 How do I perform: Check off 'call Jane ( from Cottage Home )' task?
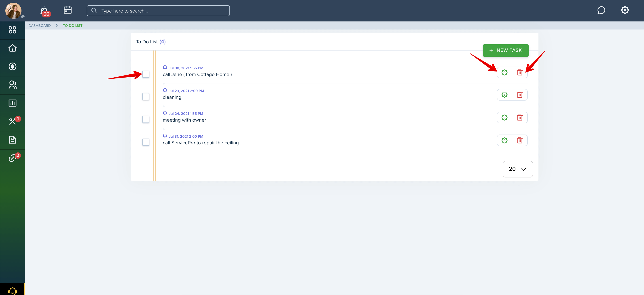tap(146, 74)
